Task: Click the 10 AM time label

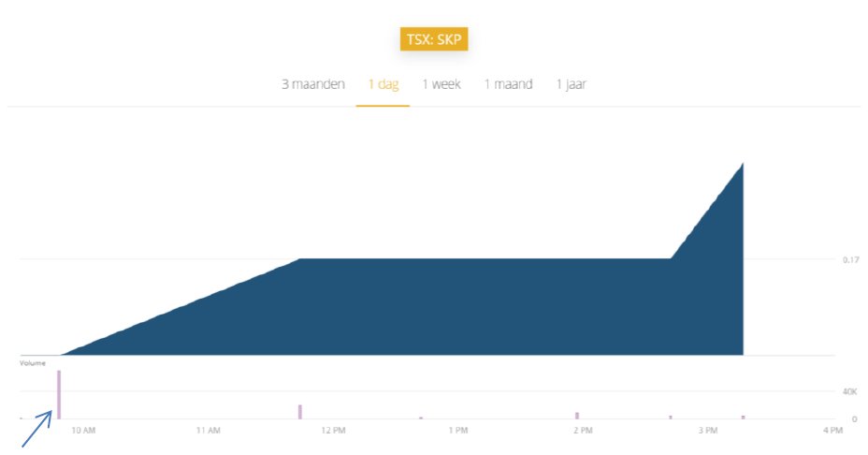Action: point(83,430)
